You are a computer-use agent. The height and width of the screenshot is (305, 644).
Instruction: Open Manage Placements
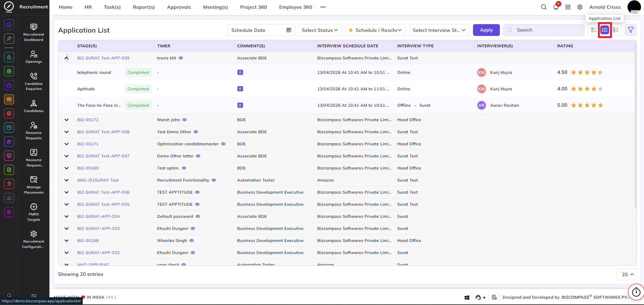[34, 185]
